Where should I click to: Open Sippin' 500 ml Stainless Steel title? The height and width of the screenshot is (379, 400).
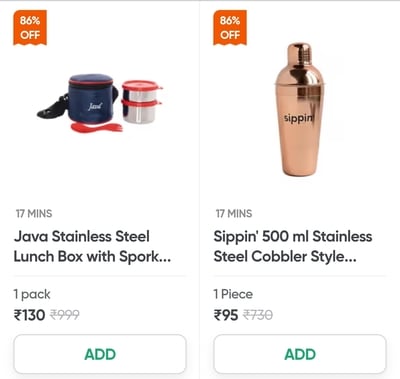point(293,246)
